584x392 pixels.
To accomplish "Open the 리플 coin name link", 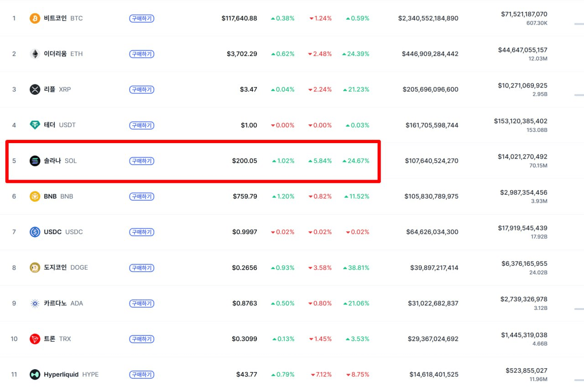I will click(49, 89).
